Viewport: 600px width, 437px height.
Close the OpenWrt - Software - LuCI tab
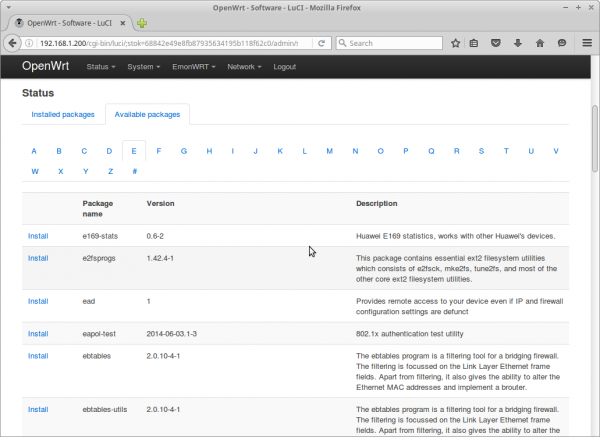coord(123,23)
